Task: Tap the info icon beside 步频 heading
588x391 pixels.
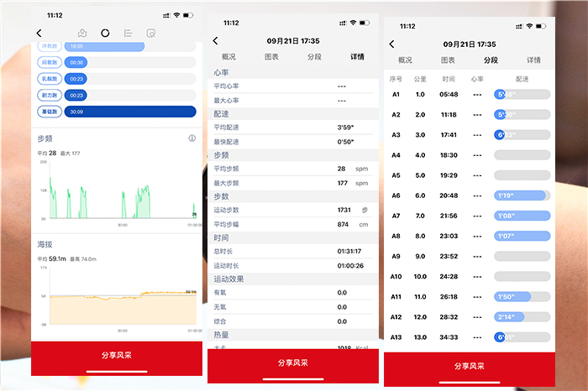Action: coord(192,138)
